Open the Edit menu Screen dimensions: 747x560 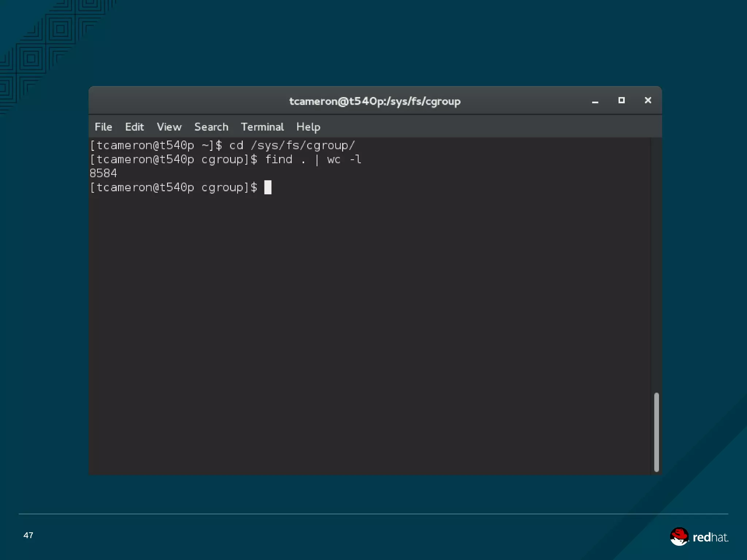[134, 127]
